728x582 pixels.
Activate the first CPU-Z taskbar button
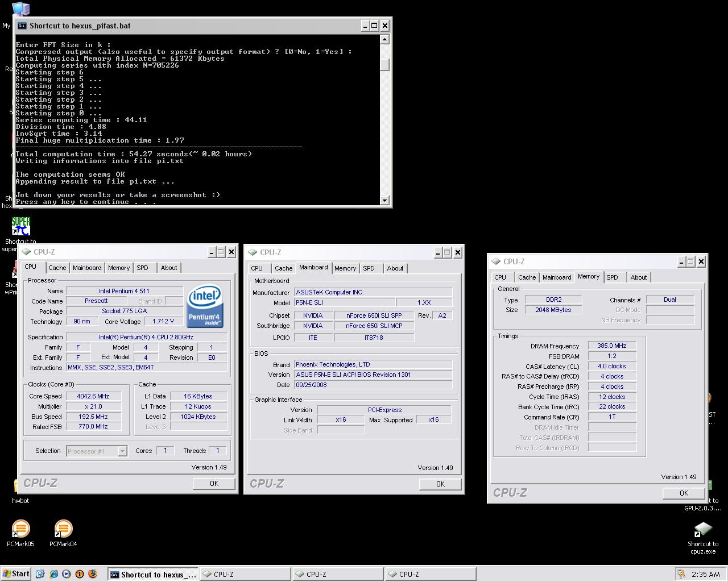tap(245, 575)
